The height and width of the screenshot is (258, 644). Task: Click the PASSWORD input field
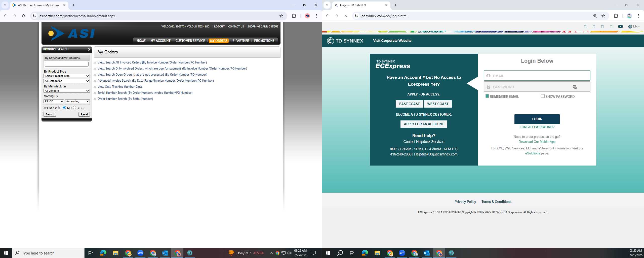point(537,87)
